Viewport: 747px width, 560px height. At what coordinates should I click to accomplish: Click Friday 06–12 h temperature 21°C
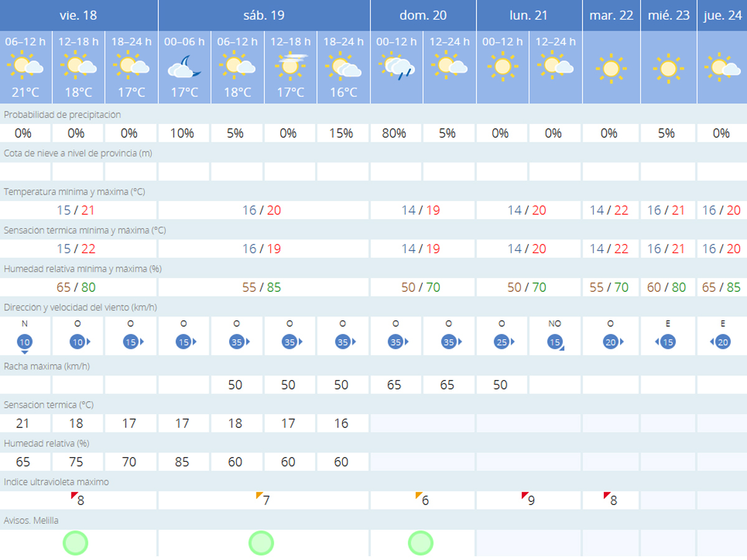pos(26,93)
